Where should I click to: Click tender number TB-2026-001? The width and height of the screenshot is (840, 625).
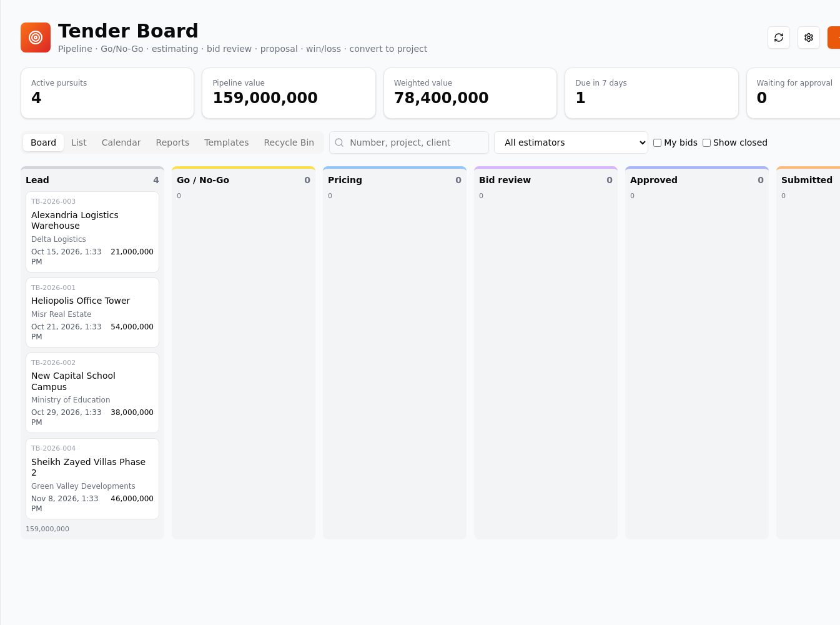point(53,287)
